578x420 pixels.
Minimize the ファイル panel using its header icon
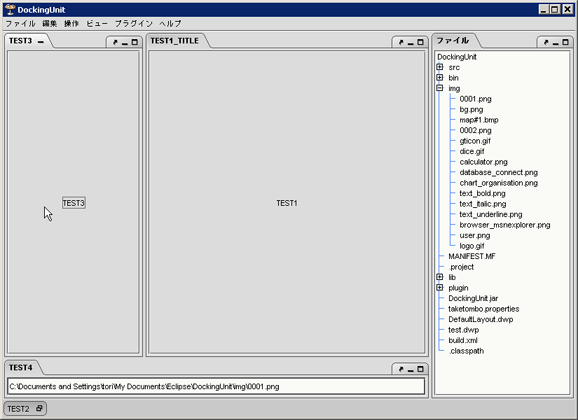pos(556,43)
